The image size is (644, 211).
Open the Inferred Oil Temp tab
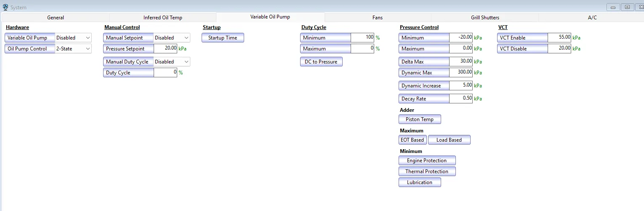[x=163, y=18]
